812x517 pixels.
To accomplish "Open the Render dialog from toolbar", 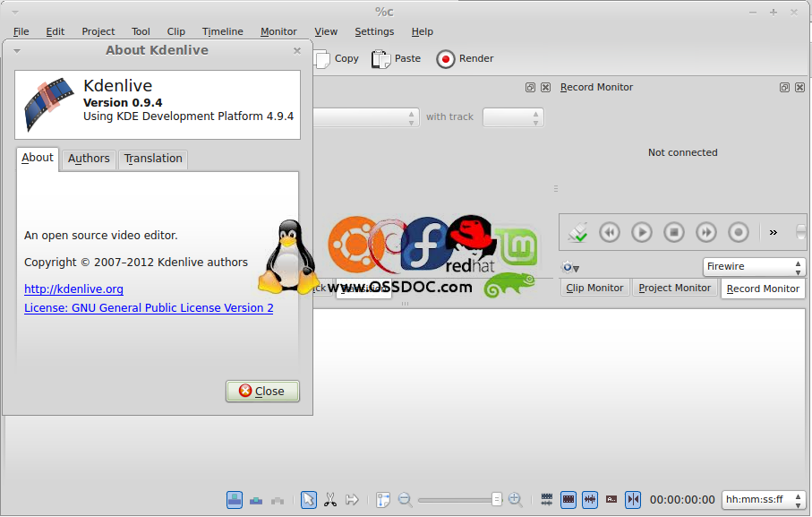I will click(x=465, y=58).
